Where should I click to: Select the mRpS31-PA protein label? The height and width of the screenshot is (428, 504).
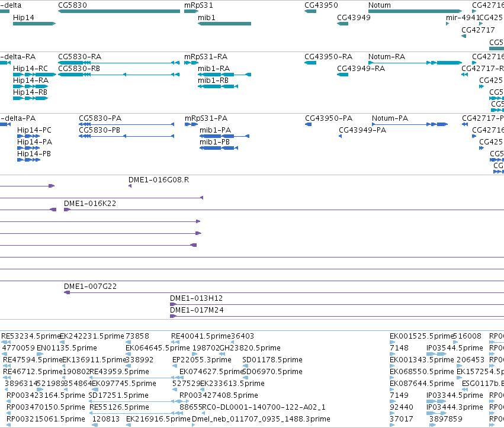(x=206, y=118)
